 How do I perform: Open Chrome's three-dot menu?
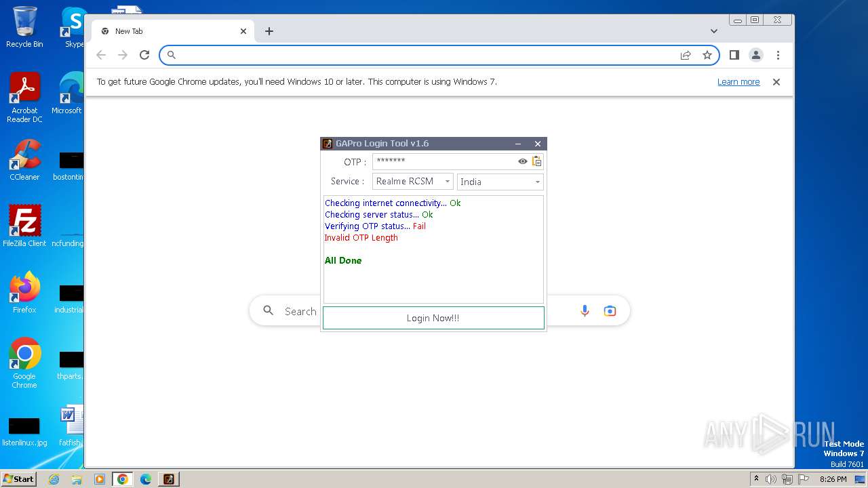click(778, 55)
